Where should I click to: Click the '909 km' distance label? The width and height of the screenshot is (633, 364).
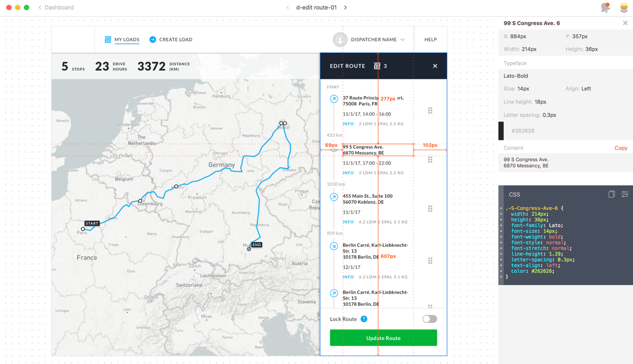pos(334,233)
